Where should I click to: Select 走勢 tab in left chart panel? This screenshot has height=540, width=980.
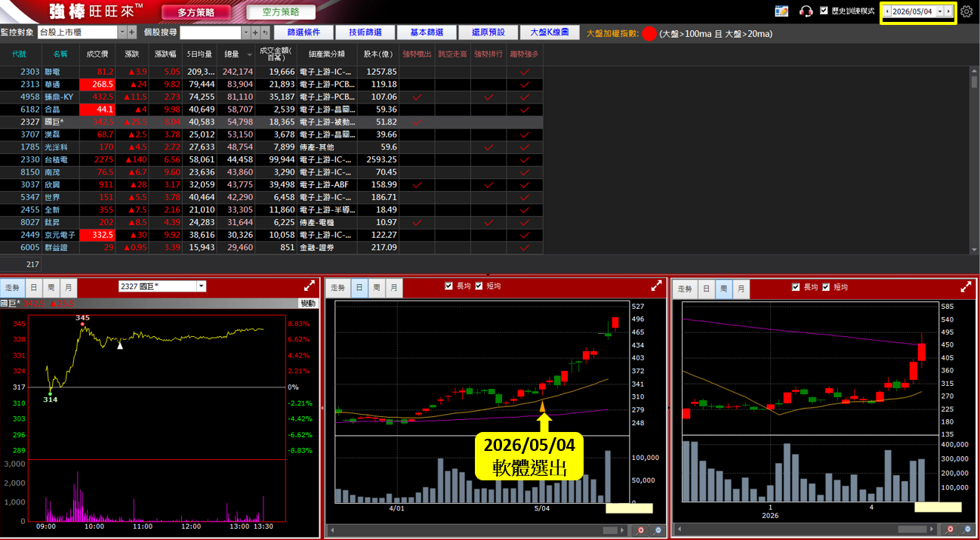(13, 288)
